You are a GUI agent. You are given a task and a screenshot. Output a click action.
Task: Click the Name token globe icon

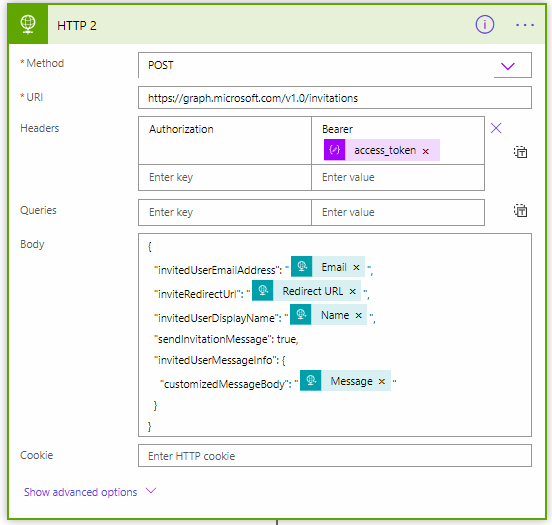[x=301, y=314]
